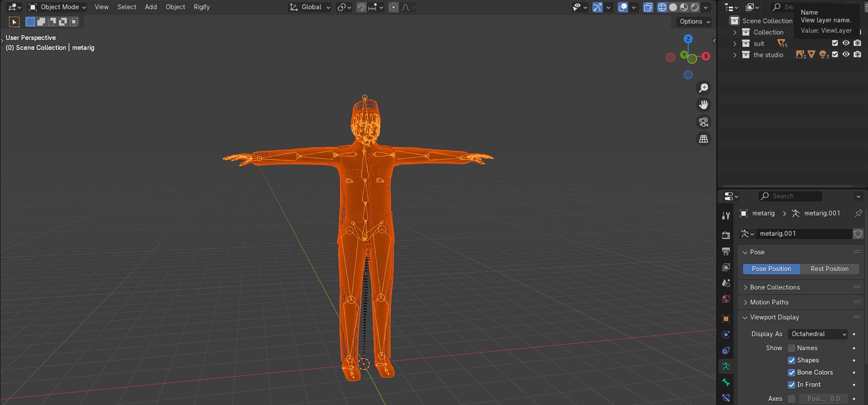Viewport: 868px width, 405px height.
Task: Open the Bone properties tab
Action: [x=726, y=382]
